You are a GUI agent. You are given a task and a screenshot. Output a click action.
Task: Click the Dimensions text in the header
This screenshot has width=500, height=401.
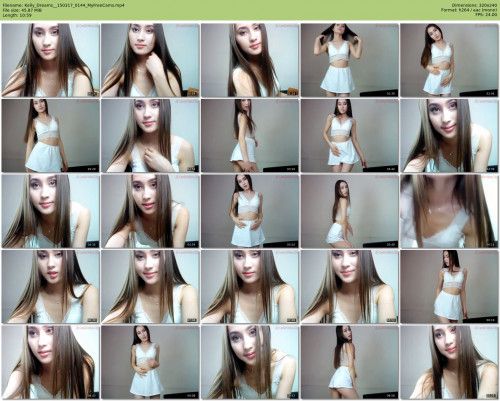point(475,5)
